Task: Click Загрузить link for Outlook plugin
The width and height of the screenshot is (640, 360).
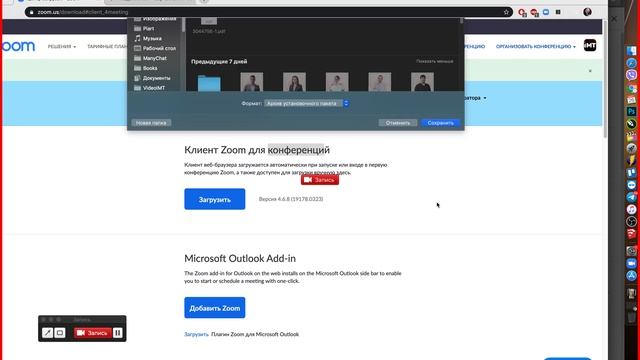Action: coord(196,334)
